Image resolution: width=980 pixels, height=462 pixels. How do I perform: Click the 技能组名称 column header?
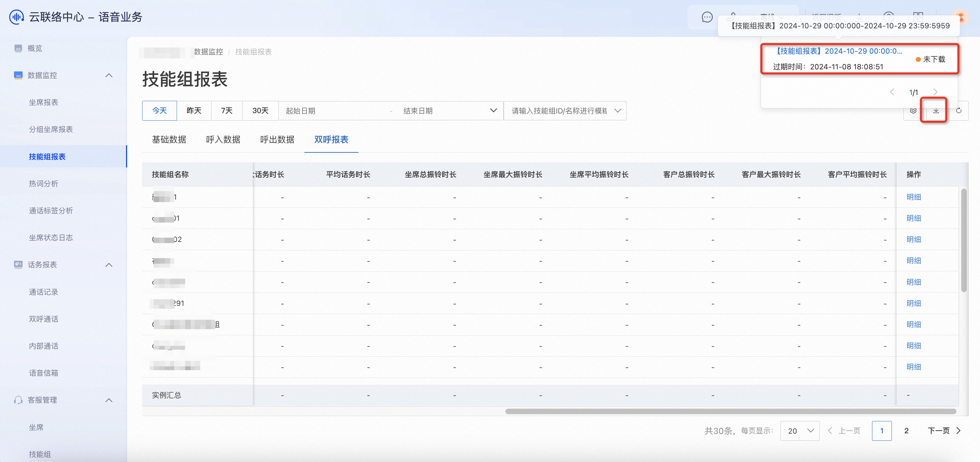pos(170,174)
